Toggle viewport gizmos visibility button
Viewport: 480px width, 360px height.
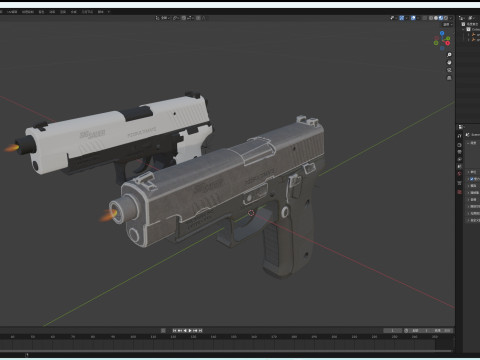(x=402, y=18)
